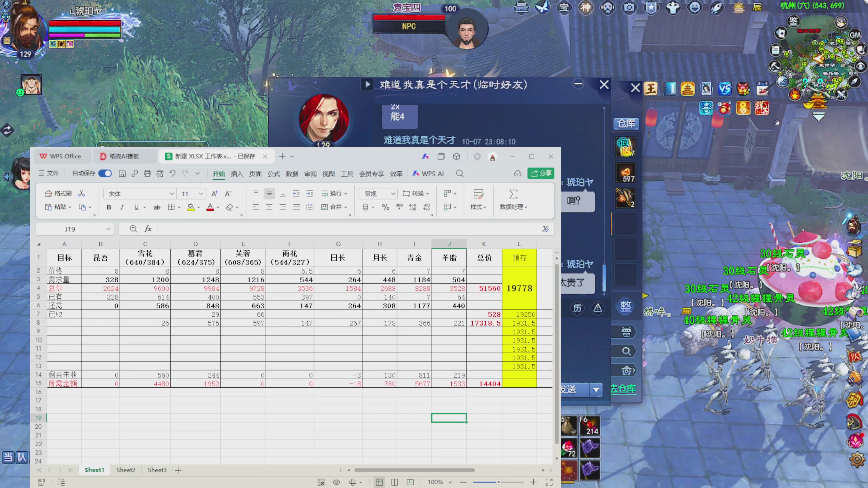Click the print icon in WPS toolbar
The height and width of the screenshot is (488, 868).
[147, 174]
